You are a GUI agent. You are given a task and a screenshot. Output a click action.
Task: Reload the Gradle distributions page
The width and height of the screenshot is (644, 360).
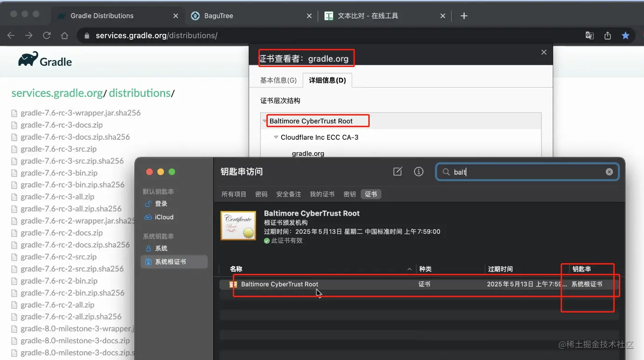click(47, 35)
